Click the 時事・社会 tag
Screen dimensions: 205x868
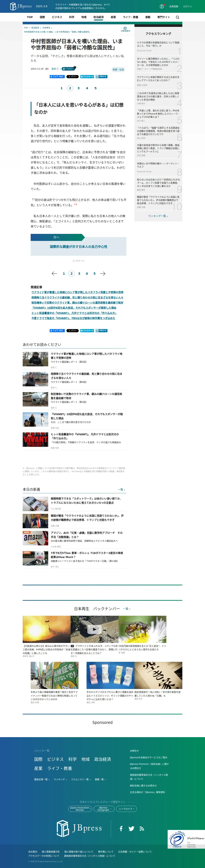tap(118, 69)
